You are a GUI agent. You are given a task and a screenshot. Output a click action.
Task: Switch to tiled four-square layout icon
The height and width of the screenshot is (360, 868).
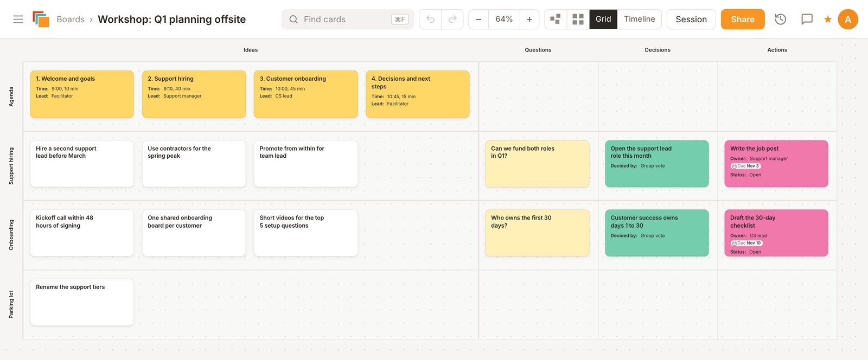click(578, 19)
